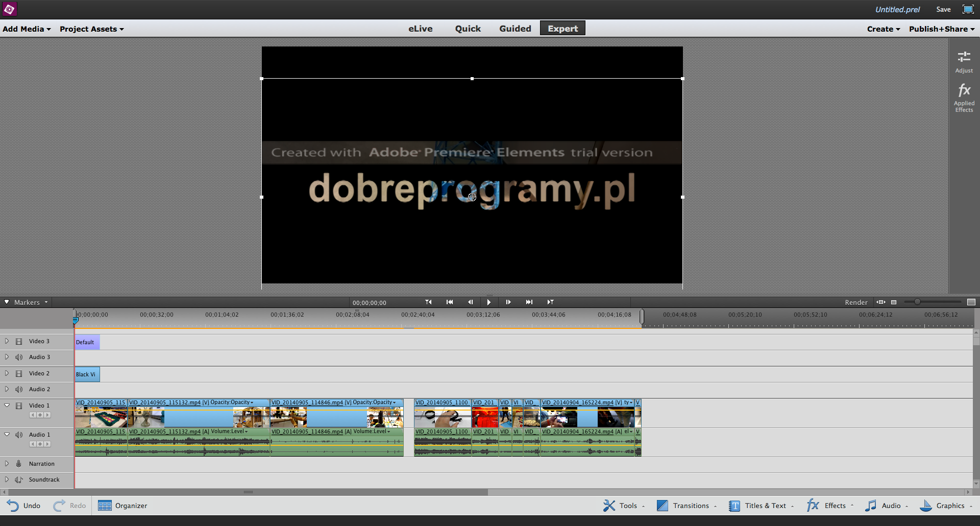The width and height of the screenshot is (980, 526).
Task: Play the timeline preview
Action: coord(488,302)
